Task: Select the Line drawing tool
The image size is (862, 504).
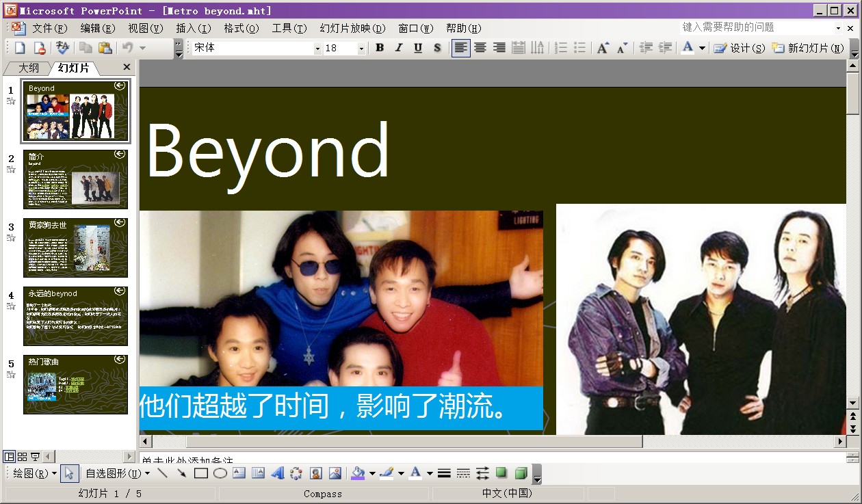Action: (162, 473)
